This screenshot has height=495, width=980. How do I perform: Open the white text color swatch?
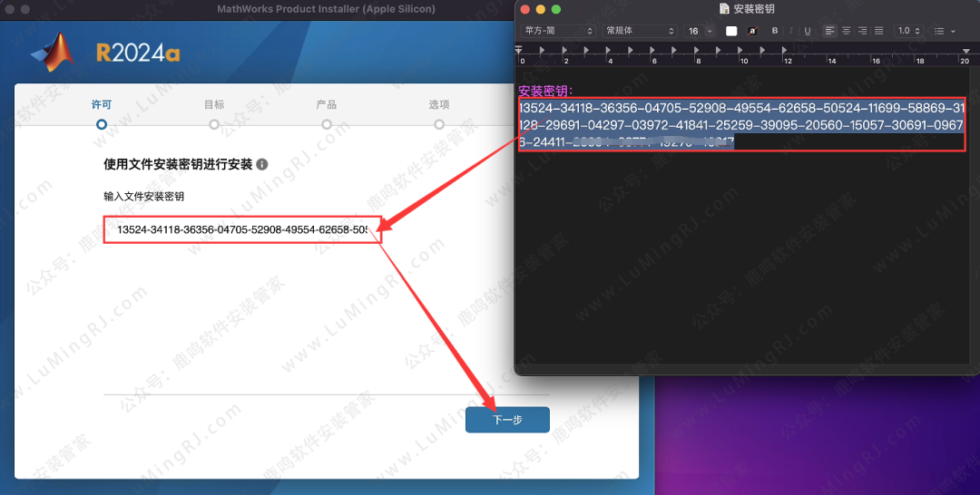(x=731, y=31)
